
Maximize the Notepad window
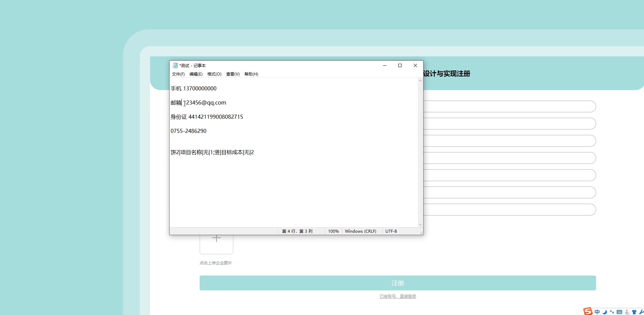(x=400, y=65)
